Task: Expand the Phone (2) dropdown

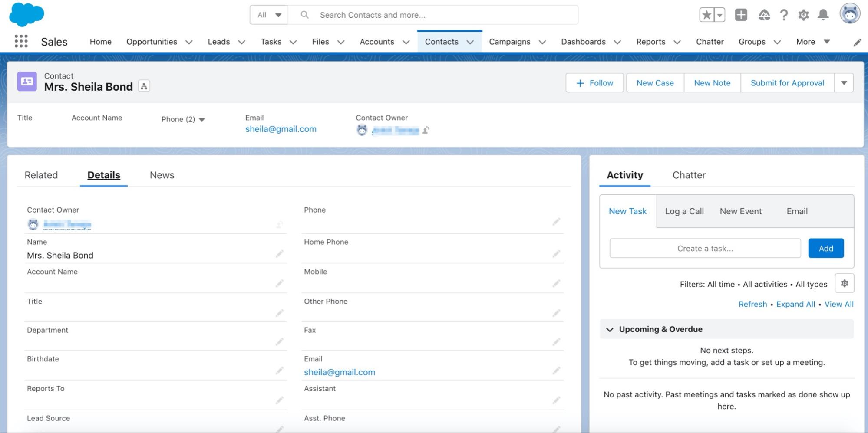Action: 201,120
